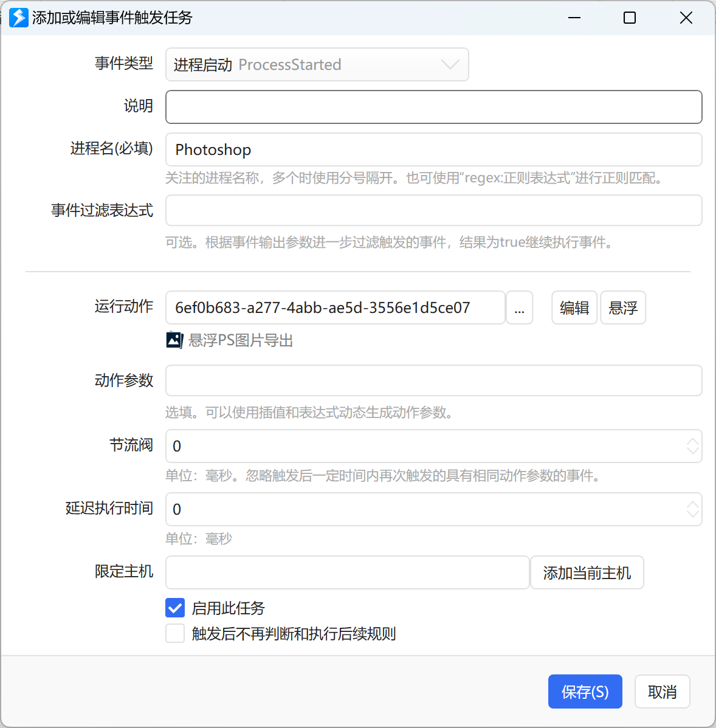
Task: Maximize the dialog window
Action: (x=630, y=18)
